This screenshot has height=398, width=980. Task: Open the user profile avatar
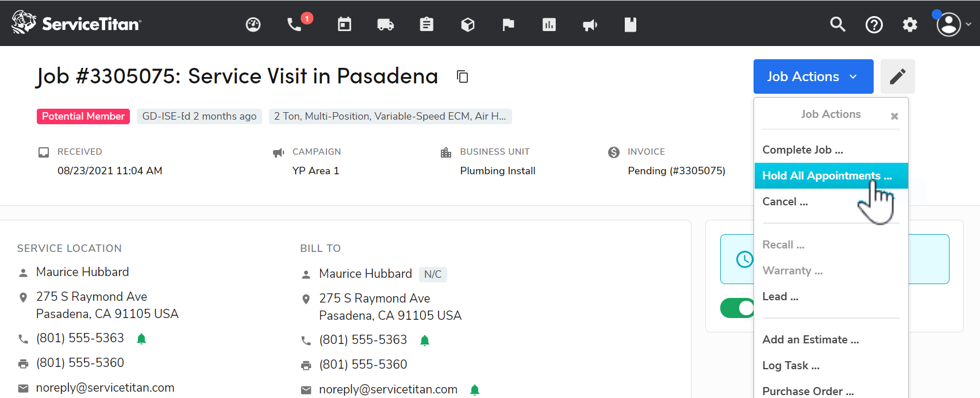pyautogui.click(x=948, y=24)
